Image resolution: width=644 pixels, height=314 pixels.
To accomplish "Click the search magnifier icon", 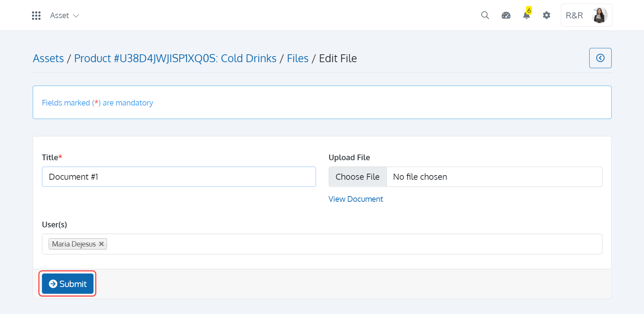I will click(x=485, y=15).
